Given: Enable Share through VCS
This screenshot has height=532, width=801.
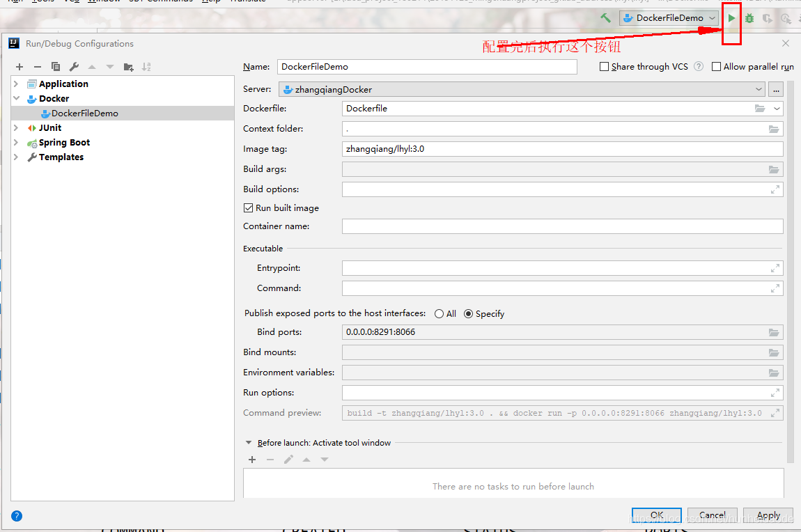Looking at the screenshot, I should click(x=604, y=66).
